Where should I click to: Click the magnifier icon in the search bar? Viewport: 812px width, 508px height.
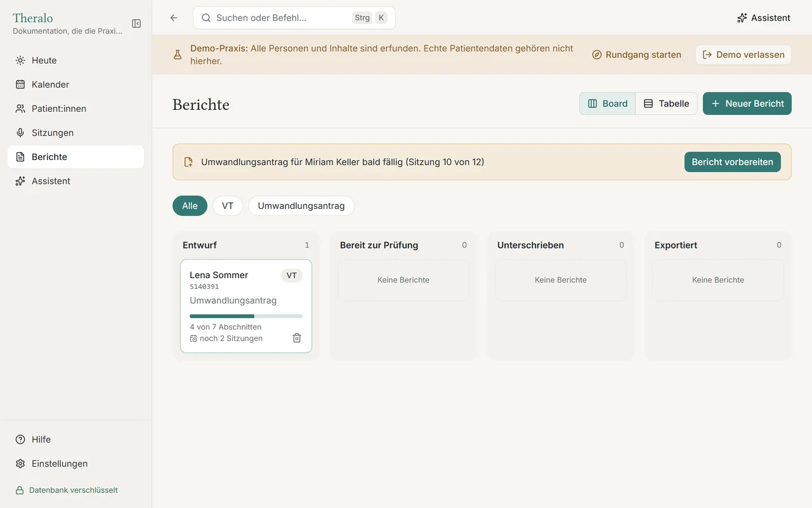click(206, 18)
